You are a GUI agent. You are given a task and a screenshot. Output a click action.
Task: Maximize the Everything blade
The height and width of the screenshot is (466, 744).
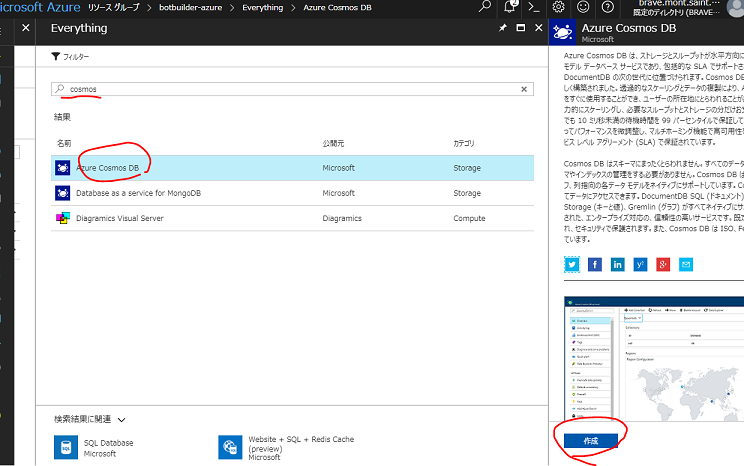[x=521, y=28]
